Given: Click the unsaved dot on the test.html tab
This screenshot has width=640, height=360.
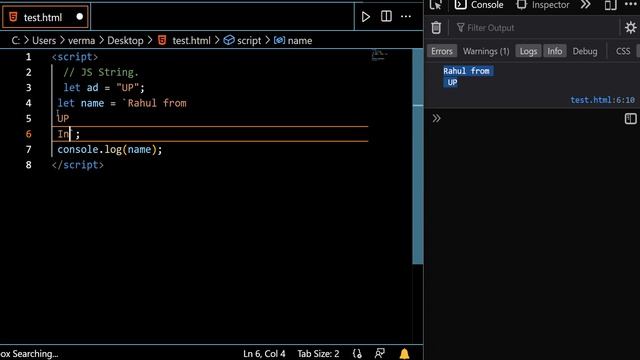Looking at the screenshot, I should click(80, 17).
